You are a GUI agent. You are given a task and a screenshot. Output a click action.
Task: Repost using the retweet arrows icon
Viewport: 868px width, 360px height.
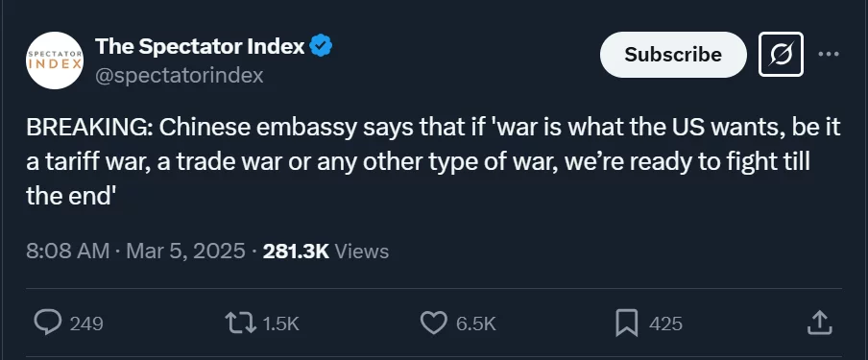tap(241, 323)
